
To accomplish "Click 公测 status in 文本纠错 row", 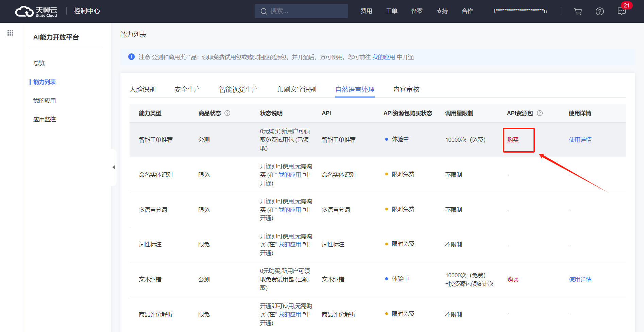I will tap(204, 279).
